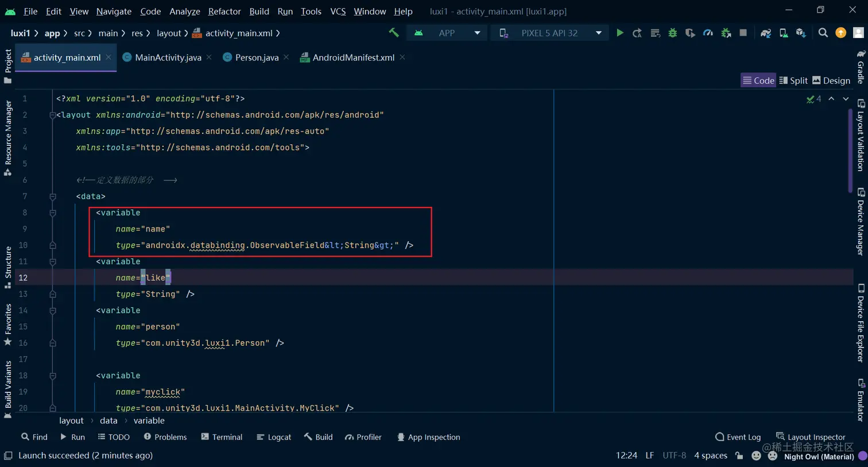Click the UTF-8 encoding indicator

(675, 456)
